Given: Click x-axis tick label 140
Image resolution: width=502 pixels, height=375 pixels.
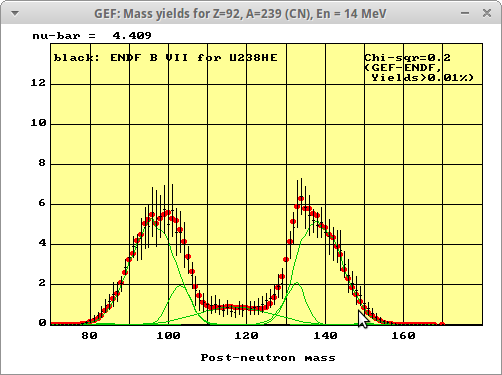Looking at the screenshot, I should pyautogui.click(x=325, y=335).
